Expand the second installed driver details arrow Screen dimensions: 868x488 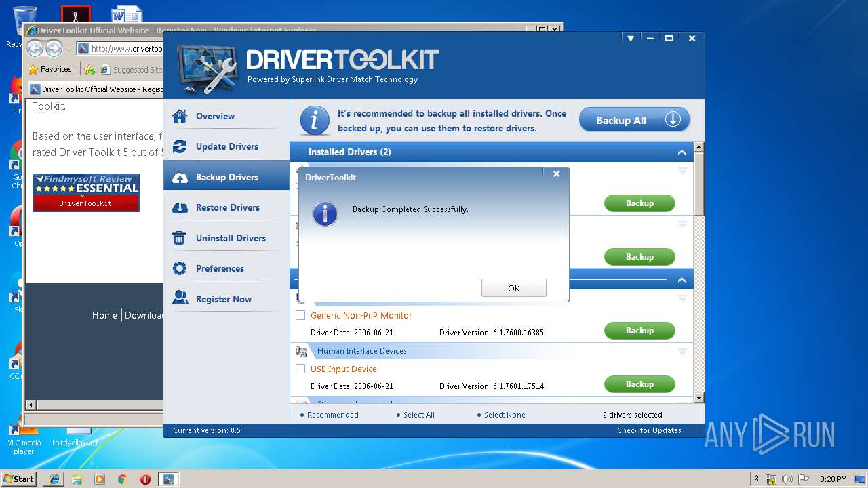point(682,224)
